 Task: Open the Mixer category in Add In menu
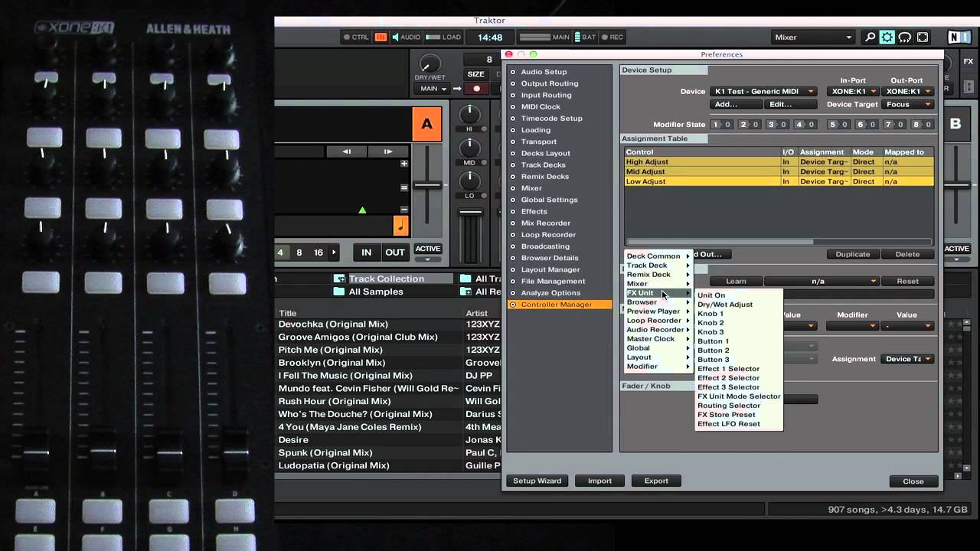pos(657,284)
